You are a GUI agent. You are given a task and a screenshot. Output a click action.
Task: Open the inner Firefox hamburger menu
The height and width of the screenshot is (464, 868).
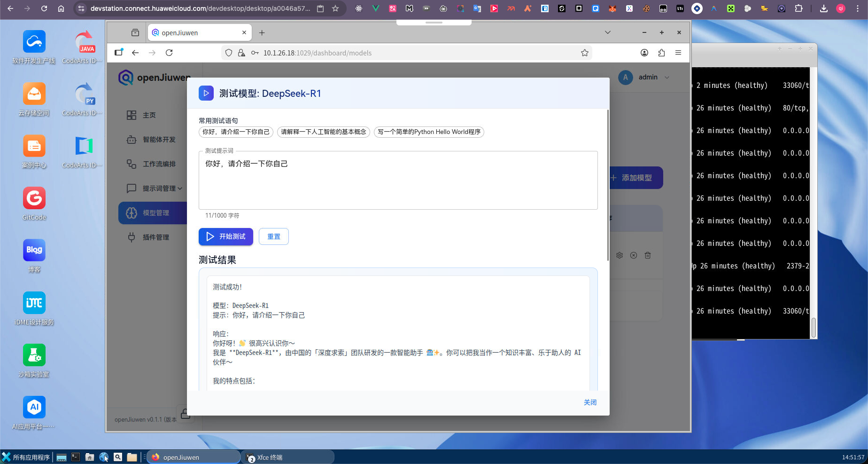(678, 53)
